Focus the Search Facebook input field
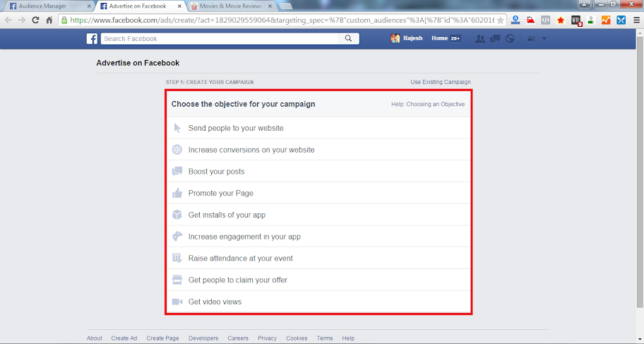Image resolution: width=644 pixels, height=344 pixels. coord(220,39)
